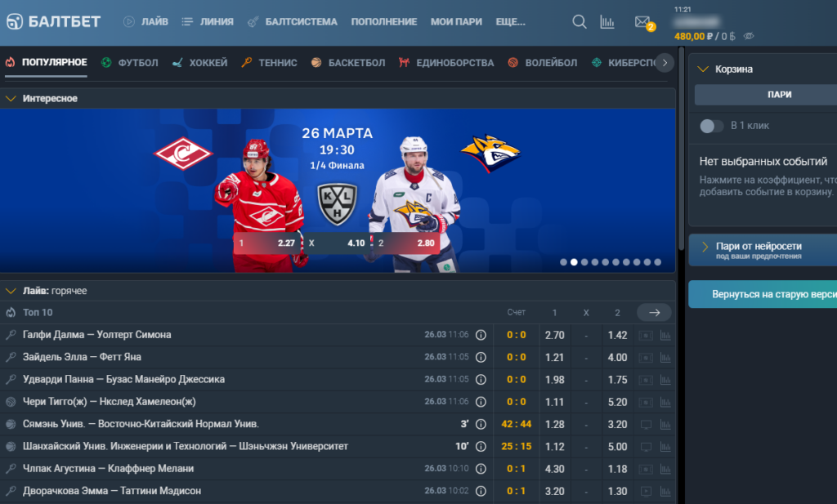This screenshot has width=837, height=504.
Task: Open statistics chart icon in header
Action: pos(607,22)
